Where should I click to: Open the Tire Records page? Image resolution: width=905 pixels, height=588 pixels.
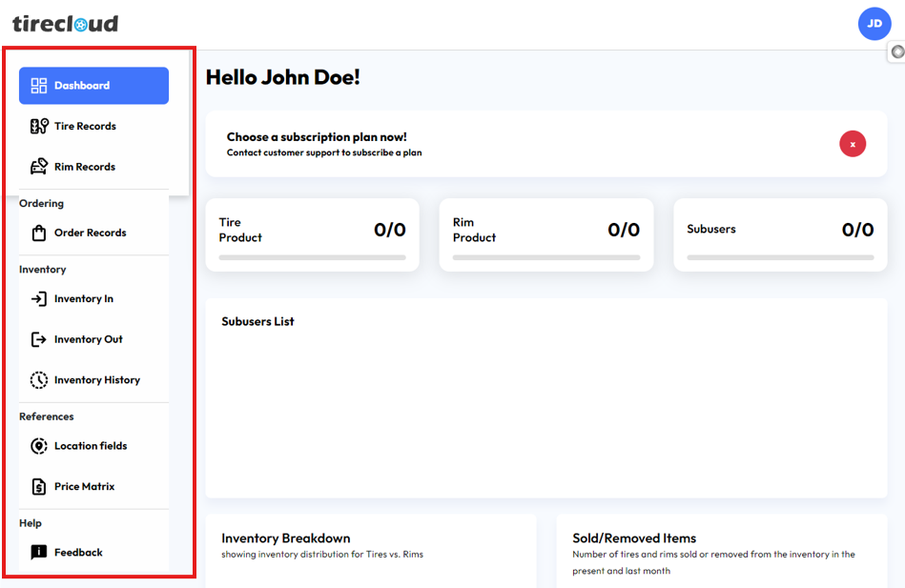point(85,126)
